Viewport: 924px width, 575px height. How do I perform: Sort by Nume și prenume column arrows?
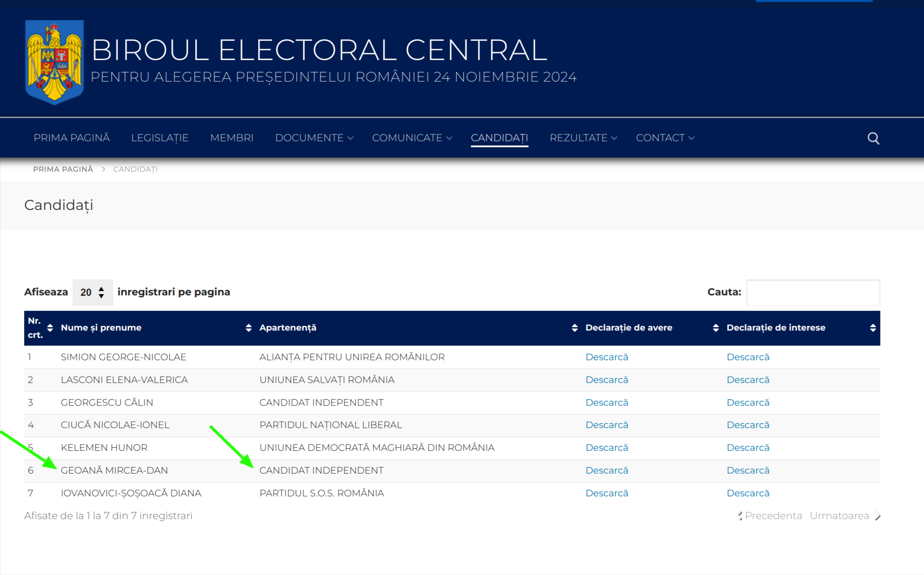click(x=248, y=328)
